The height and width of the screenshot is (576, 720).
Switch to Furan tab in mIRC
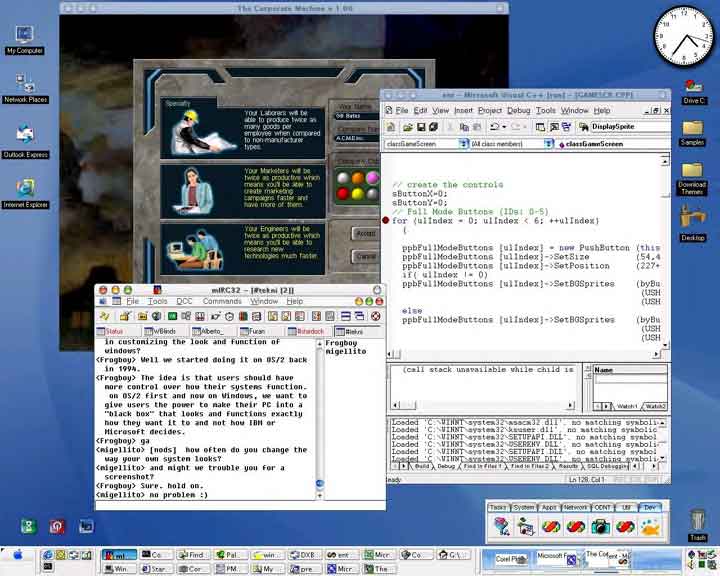[260, 331]
